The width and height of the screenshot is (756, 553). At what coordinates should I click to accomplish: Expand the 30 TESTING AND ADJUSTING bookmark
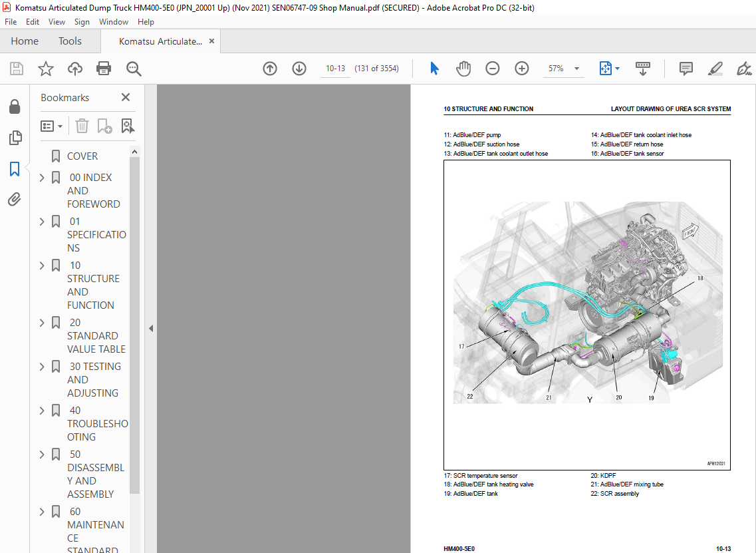click(42, 367)
